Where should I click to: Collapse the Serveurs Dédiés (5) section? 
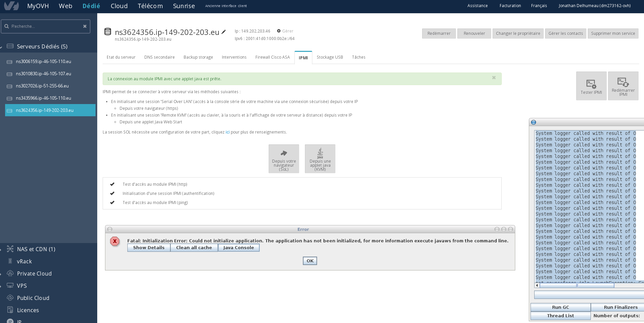(x=1, y=47)
